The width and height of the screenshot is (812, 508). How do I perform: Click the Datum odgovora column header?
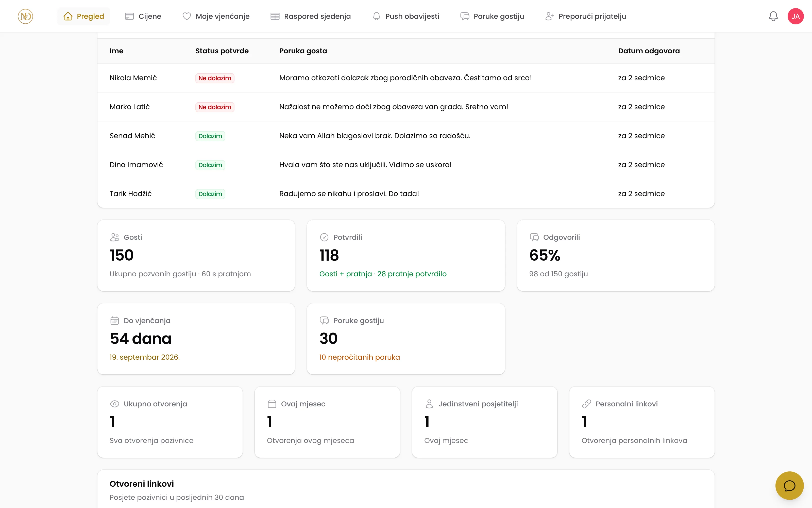[649, 51]
